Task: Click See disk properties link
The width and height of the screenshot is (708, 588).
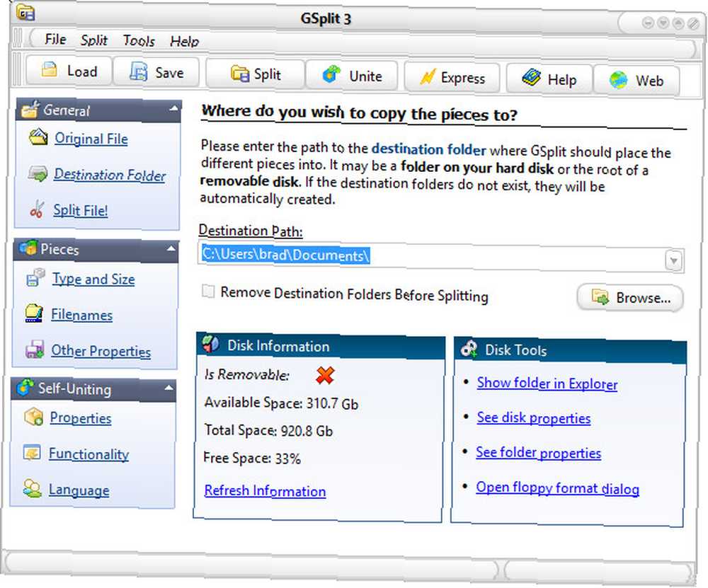Action: (533, 418)
